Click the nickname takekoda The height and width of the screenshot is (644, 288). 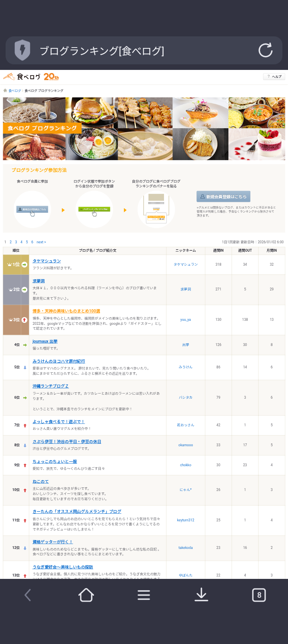(186, 548)
